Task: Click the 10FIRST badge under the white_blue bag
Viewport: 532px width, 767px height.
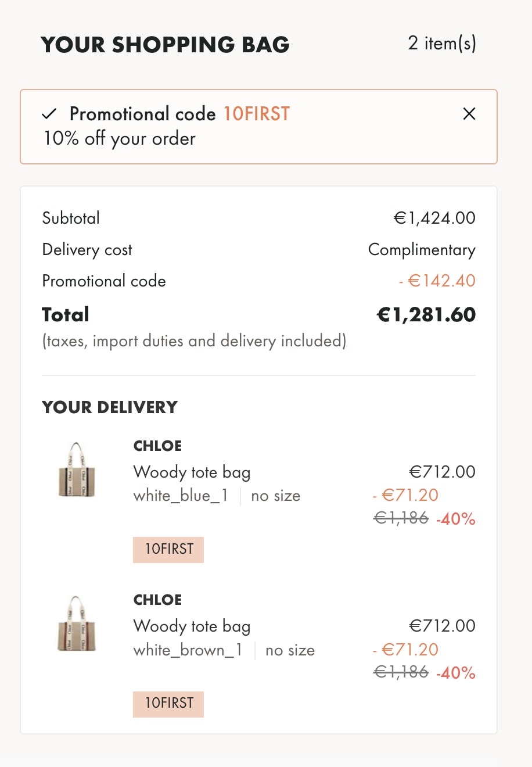Action: (168, 550)
